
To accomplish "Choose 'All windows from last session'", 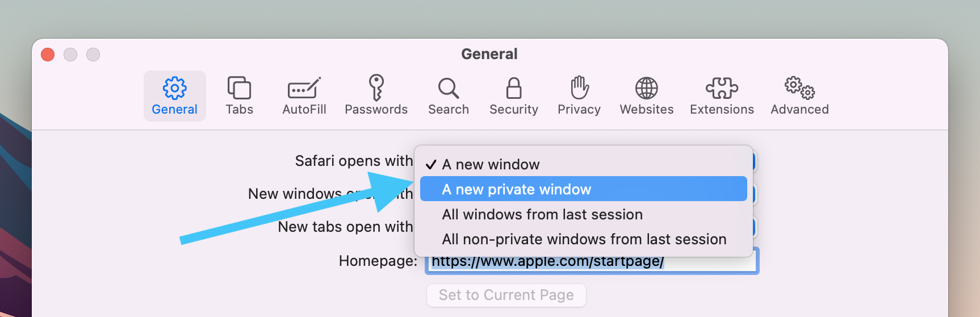I will (542, 215).
